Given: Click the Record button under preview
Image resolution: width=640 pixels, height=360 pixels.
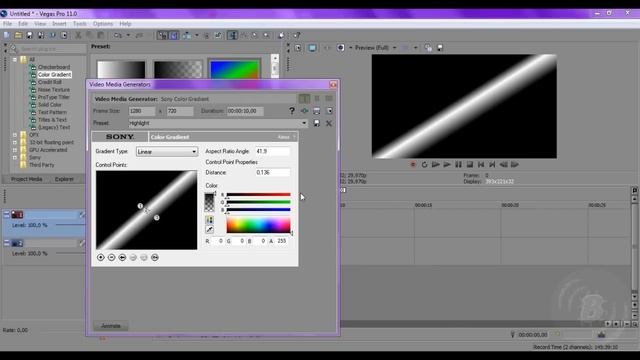Looking at the screenshot, I should point(413,164).
